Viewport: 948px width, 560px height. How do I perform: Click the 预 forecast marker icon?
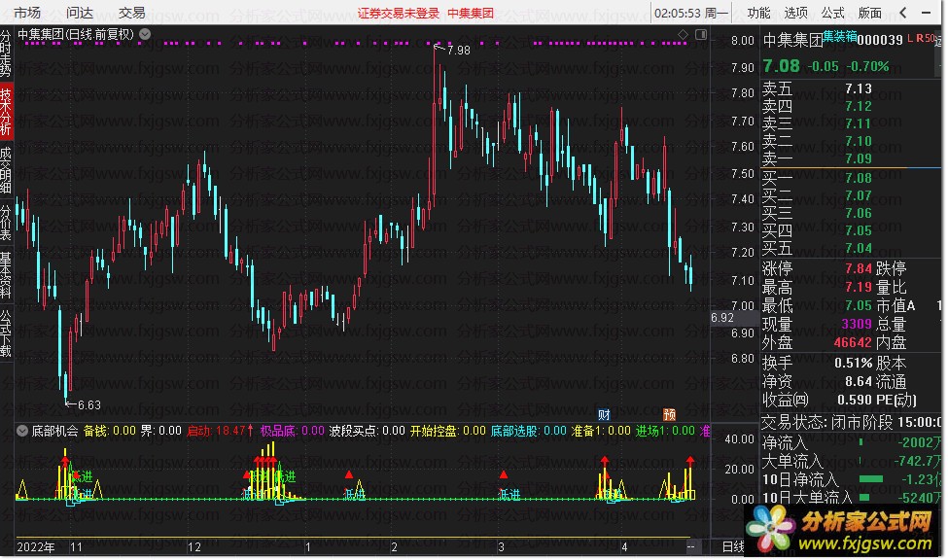669,414
